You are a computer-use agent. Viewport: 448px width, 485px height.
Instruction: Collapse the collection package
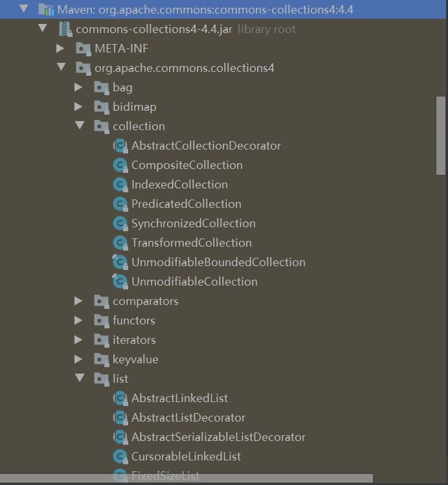coord(80,125)
